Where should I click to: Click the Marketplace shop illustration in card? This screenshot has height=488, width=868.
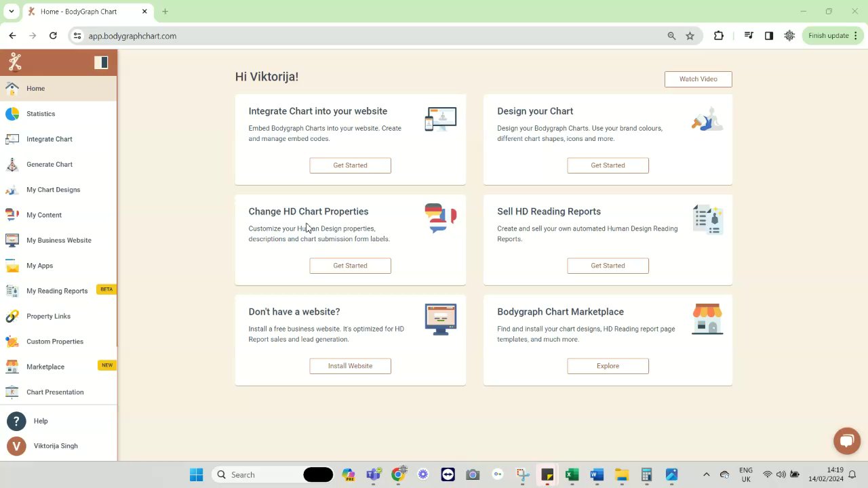(x=707, y=319)
